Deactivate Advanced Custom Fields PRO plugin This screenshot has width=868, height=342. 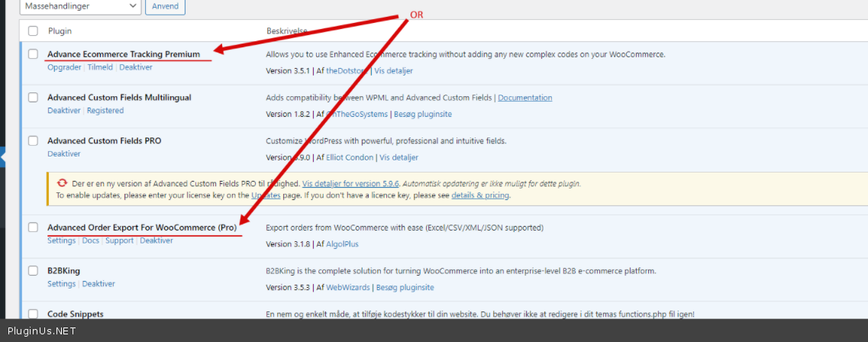[x=63, y=153]
